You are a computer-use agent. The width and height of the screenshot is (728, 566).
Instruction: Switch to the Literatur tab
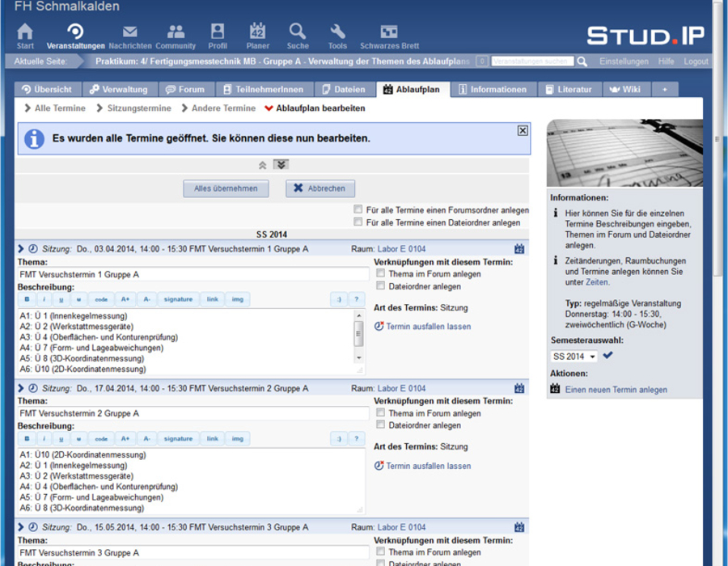click(x=569, y=90)
